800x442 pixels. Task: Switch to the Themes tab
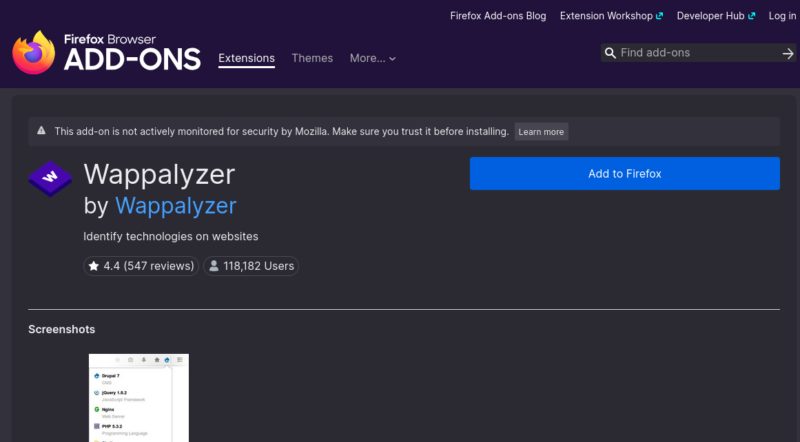[x=312, y=58]
